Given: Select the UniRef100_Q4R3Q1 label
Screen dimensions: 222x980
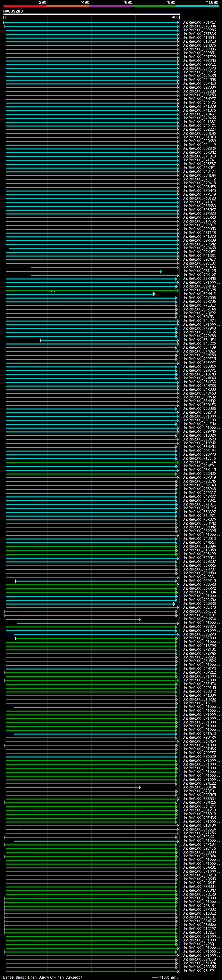Looking at the screenshot, I should 199,944.
